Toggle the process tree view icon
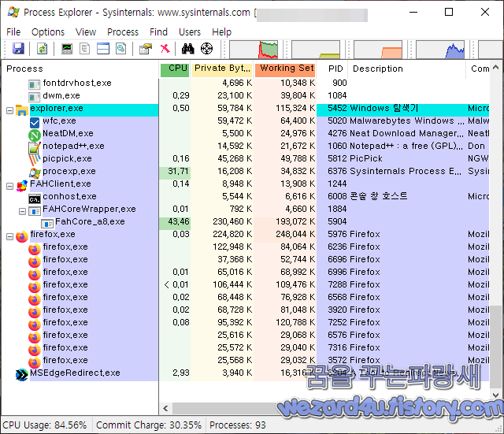Image resolution: width=504 pixels, height=434 pixels. click(84, 49)
